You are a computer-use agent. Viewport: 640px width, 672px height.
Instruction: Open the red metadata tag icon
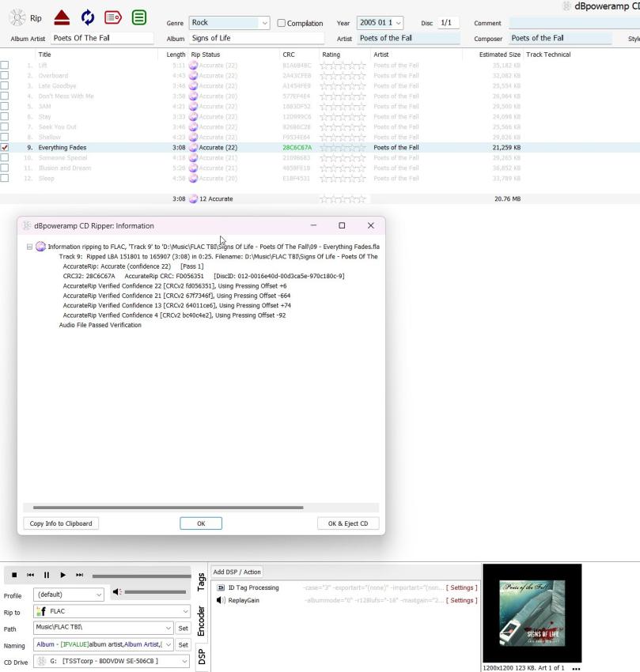[113, 18]
